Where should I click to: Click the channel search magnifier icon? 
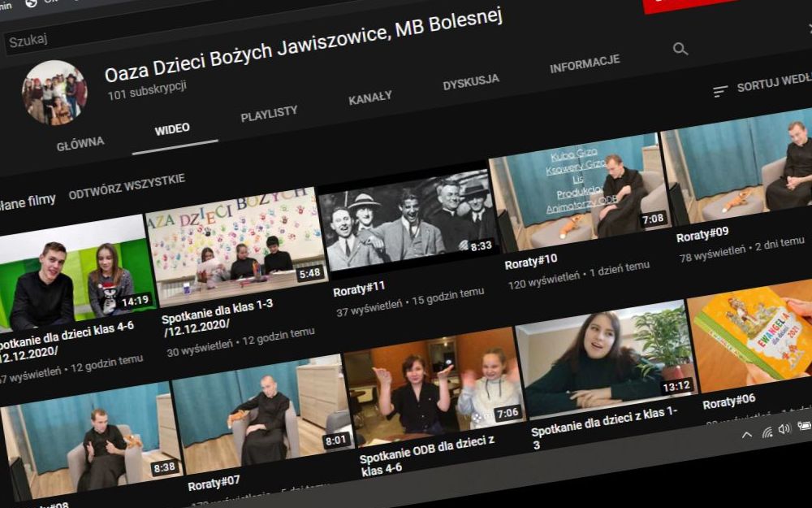(x=680, y=50)
